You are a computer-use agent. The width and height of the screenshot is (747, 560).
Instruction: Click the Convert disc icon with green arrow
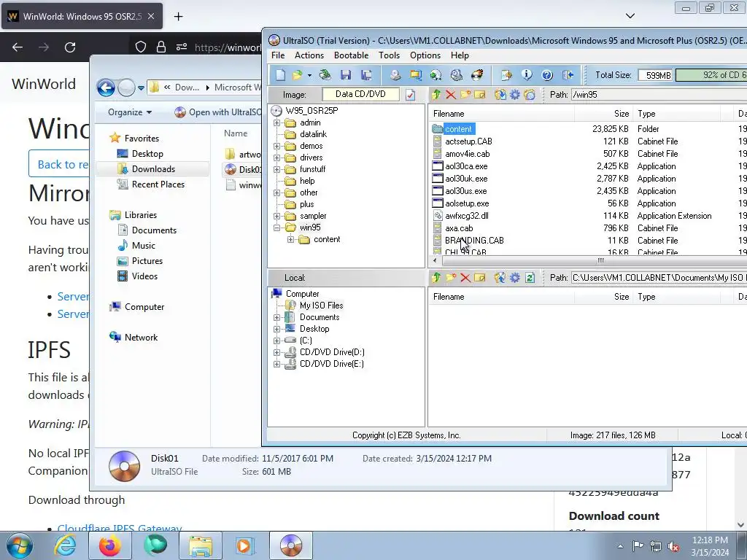[x=436, y=75]
